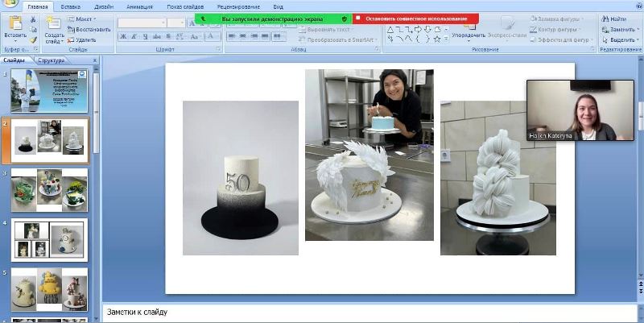Select slide 5 thumbnail
This screenshot has width=644, height=323.
tap(49, 290)
